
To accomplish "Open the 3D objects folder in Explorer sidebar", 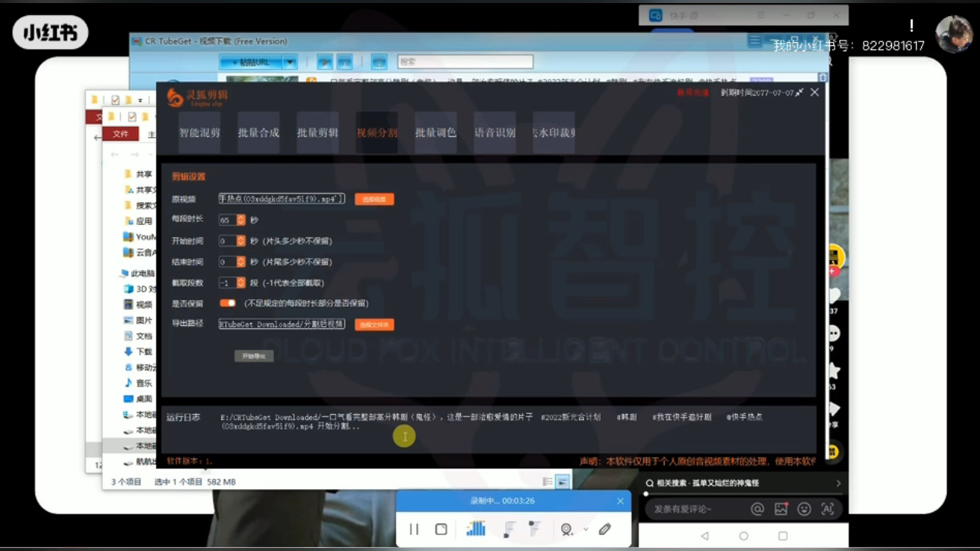I will pos(141,289).
